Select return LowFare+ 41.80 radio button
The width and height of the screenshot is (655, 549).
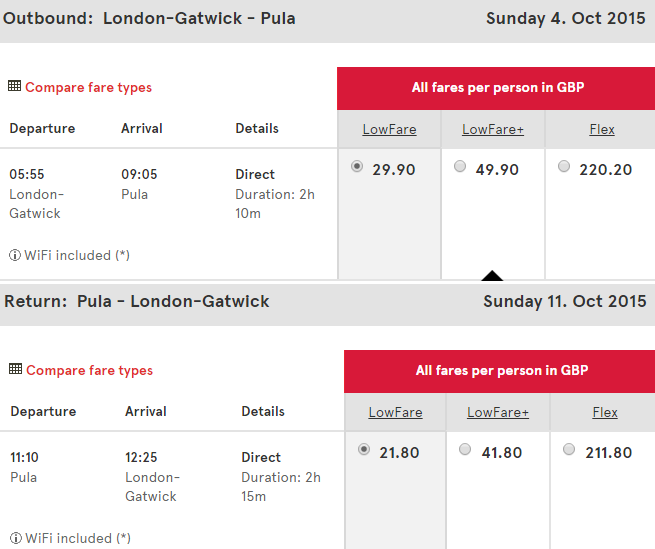(465, 450)
